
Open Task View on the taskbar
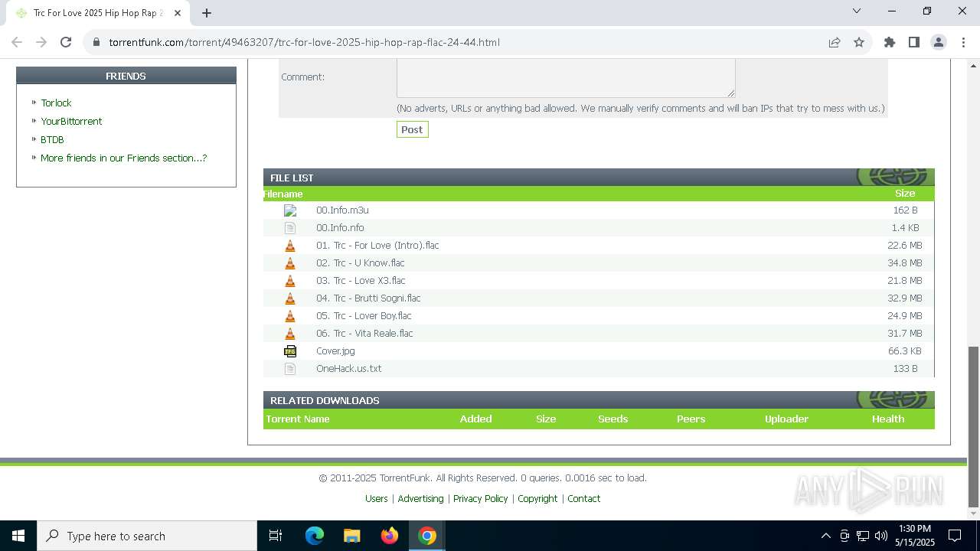pos(276,536)
